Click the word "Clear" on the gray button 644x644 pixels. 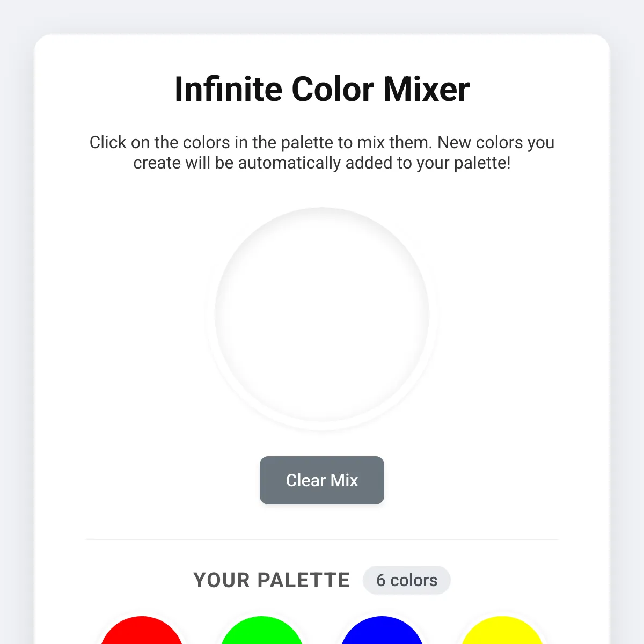point(305,480)
